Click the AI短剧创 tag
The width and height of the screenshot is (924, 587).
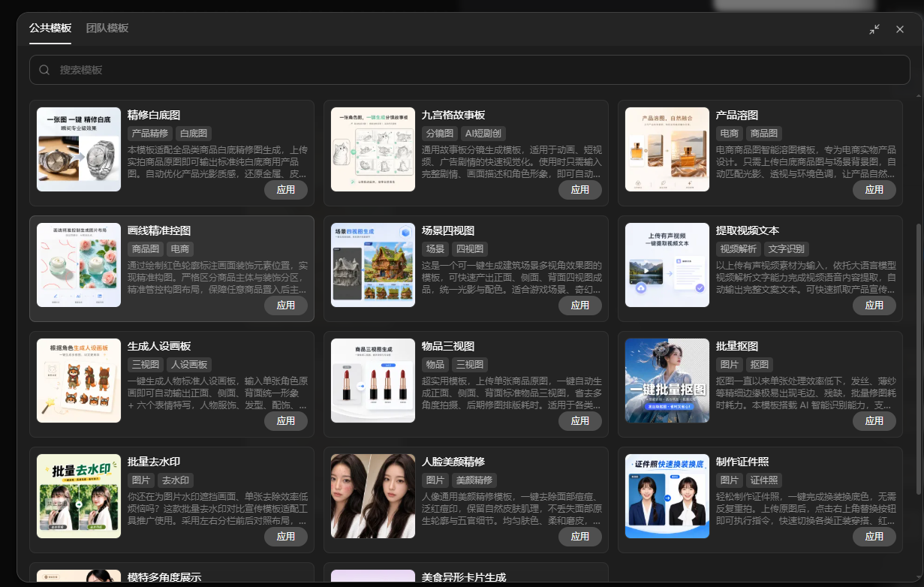pos(483,134)
